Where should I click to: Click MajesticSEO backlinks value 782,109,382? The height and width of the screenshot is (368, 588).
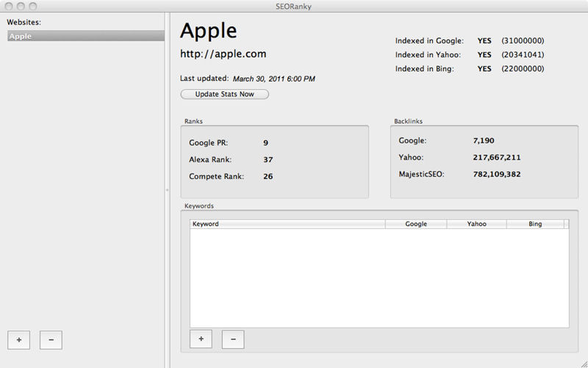pyautogui.click(x=497, y=174)
